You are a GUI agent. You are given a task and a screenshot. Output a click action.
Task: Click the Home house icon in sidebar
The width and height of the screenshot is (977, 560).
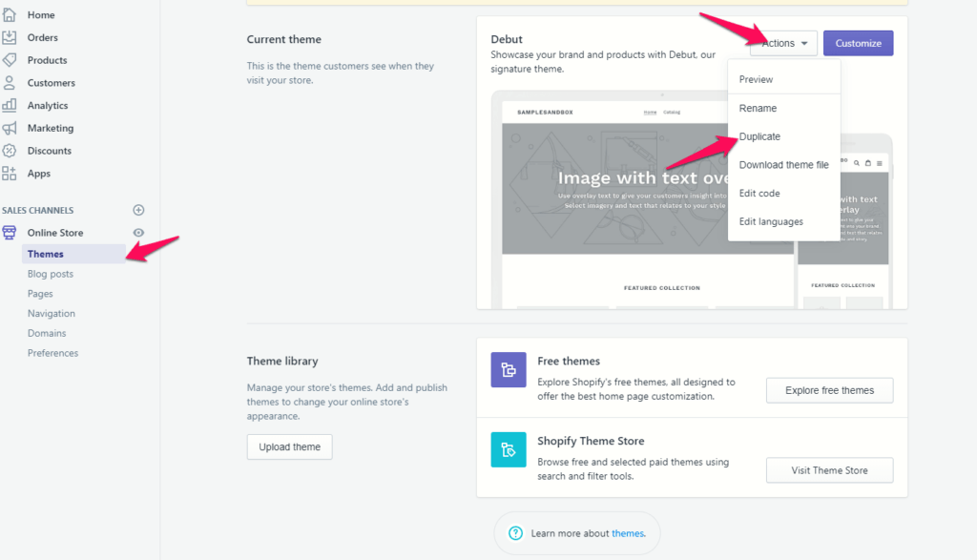10,14
